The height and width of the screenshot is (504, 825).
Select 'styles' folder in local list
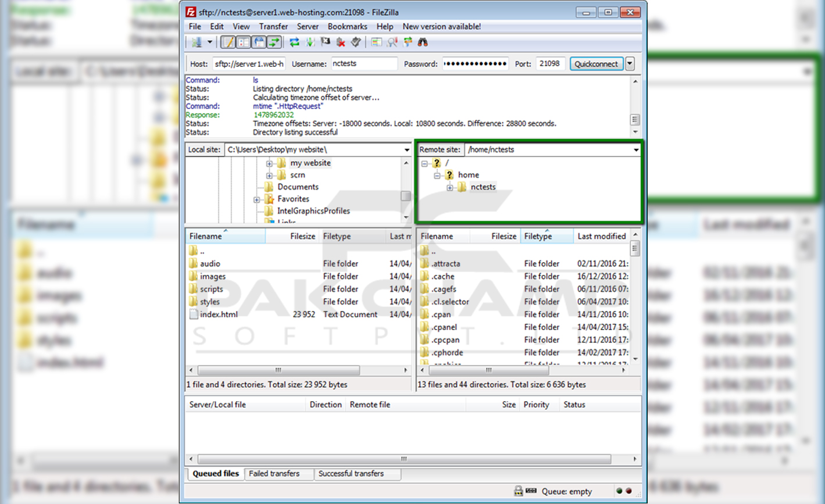210,302
